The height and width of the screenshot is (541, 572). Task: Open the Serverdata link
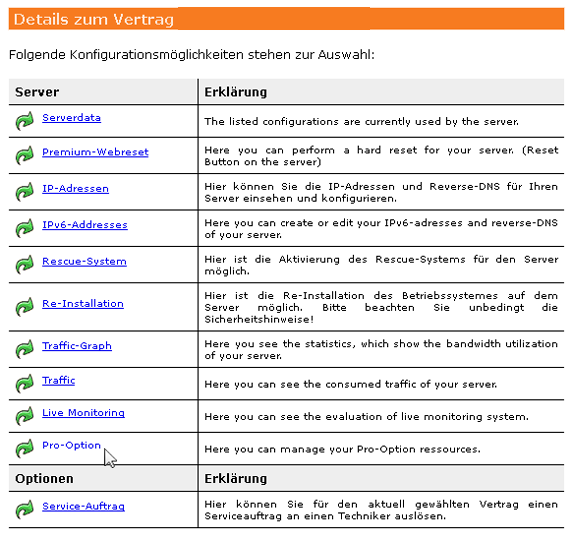point(72,118)
